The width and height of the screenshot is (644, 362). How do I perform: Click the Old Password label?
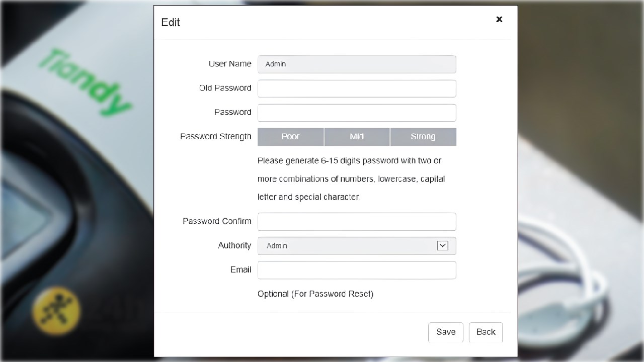click(x=225, y=88)
